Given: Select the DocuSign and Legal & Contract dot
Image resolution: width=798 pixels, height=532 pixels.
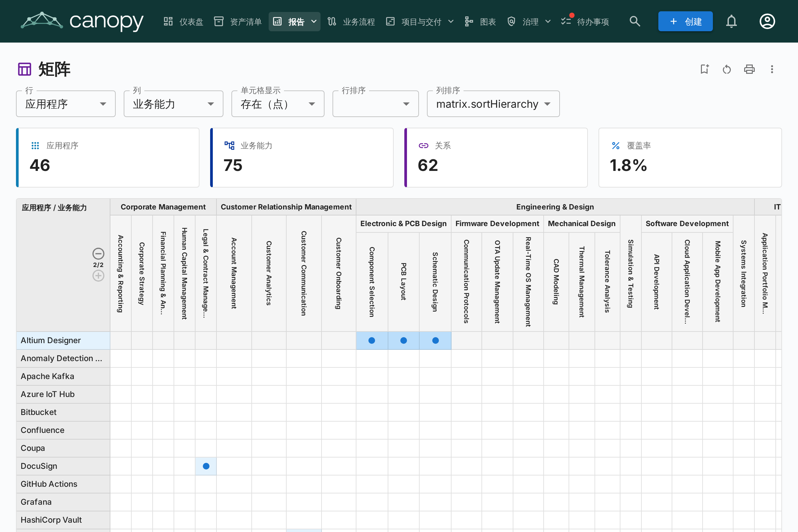Looking at the screenshot, I should point(206,466).
